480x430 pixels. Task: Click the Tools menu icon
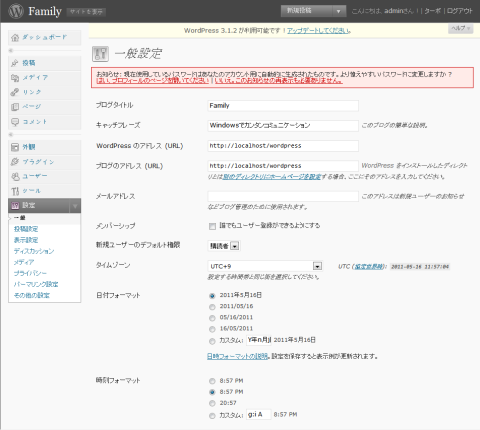[x=15, y=191]
